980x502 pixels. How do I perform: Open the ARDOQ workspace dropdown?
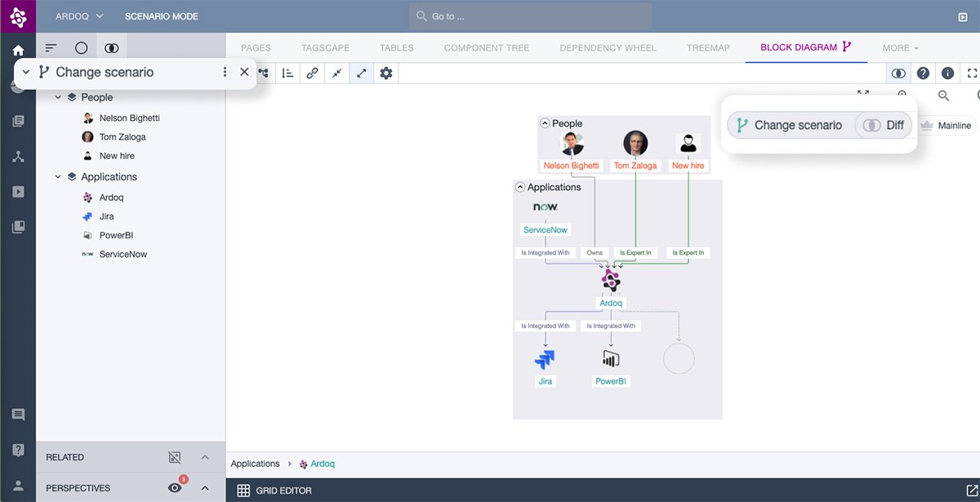click(78, 16)
